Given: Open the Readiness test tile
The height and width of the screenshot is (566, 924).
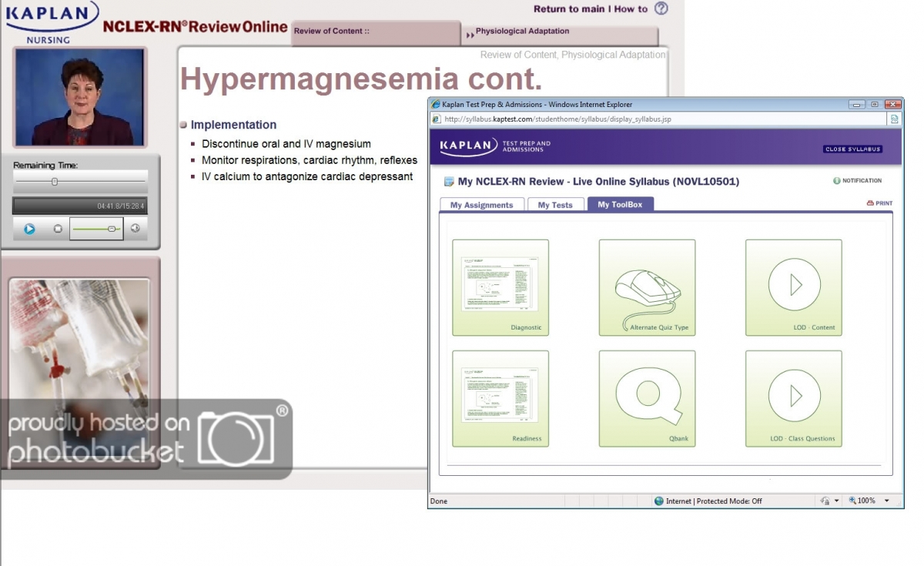Looking at the screenshot, I should click(x=500, y=398).
